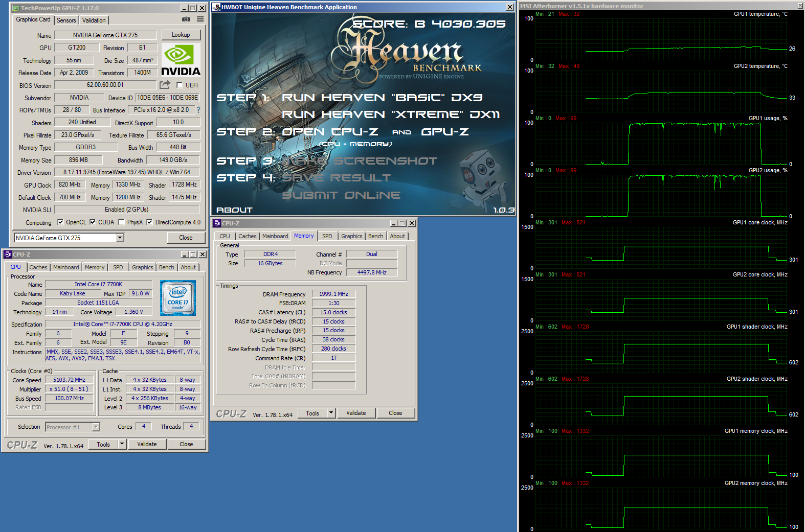Viewport: 805px width, 532px height.
Task: Click the GPU1 usage graph in Afterburner
Action: click(x=661, y=143)
